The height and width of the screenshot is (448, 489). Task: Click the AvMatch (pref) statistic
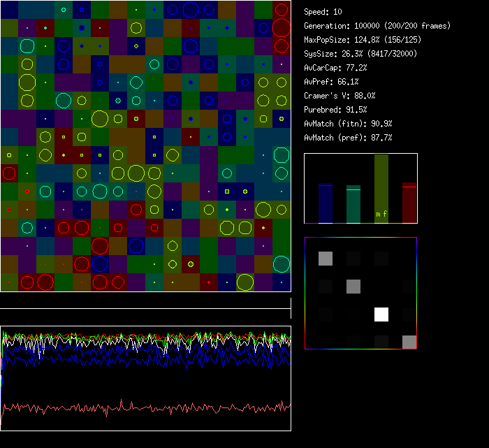[349, 138]
